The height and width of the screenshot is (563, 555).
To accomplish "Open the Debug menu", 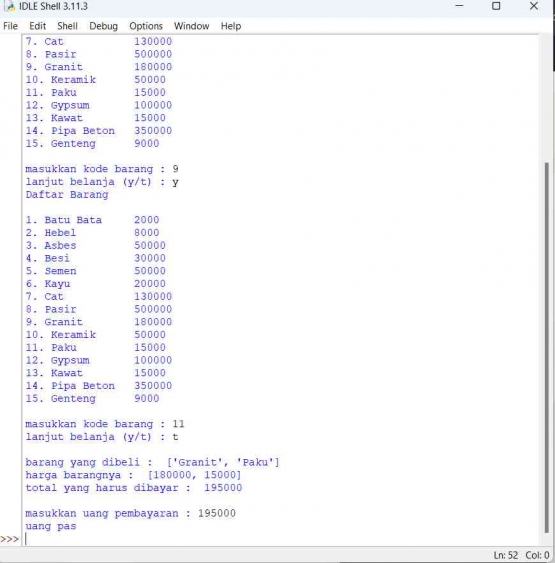I will click(x=103, y=26).
